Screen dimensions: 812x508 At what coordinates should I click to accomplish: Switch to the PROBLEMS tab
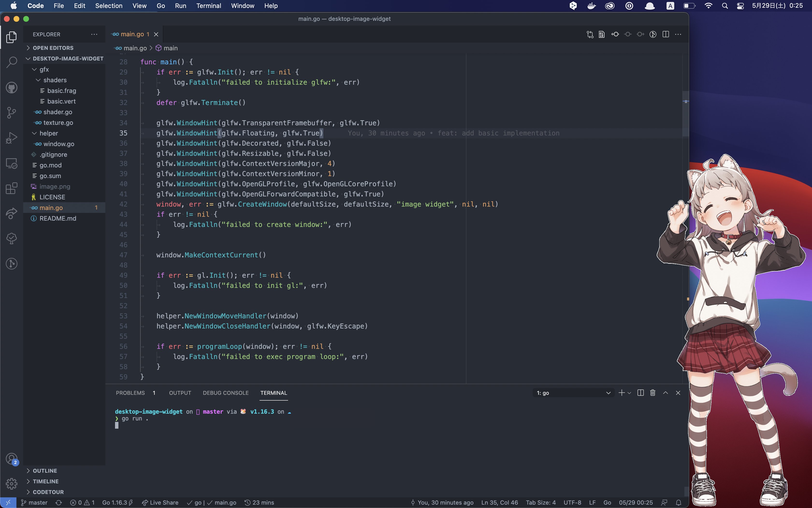(x=130, y=393)
